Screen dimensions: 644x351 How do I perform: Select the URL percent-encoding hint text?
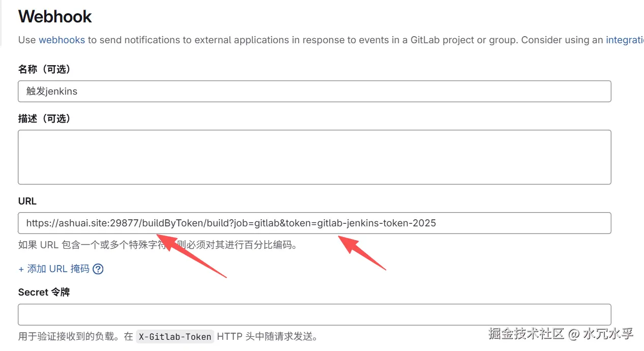(x=158, y=245)
